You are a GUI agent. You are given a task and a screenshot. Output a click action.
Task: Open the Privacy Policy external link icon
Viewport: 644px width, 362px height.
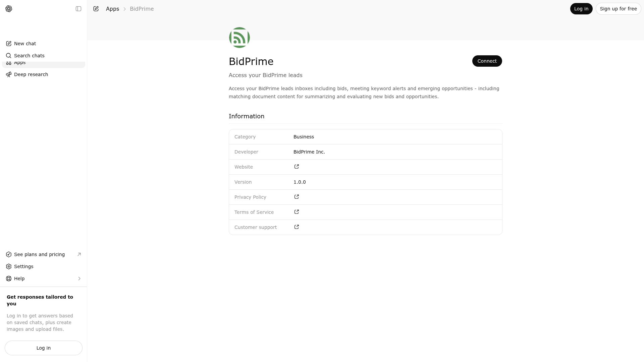[x=297, y=197]
